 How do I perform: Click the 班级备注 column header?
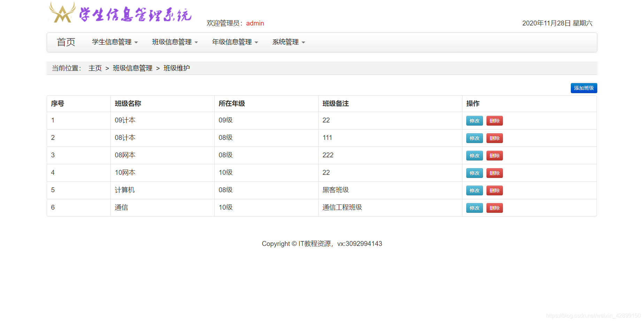390,104
